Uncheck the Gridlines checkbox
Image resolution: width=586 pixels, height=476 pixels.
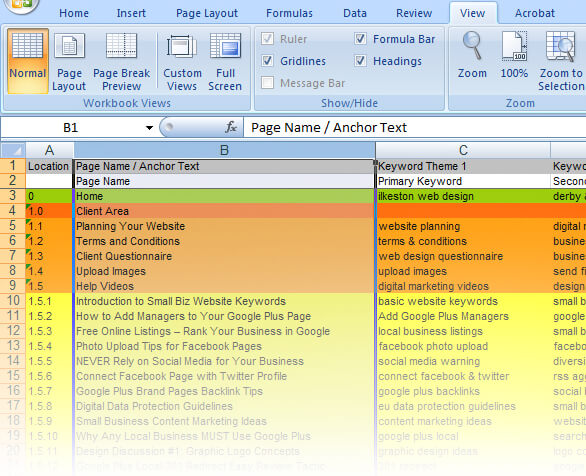[267, 61]
